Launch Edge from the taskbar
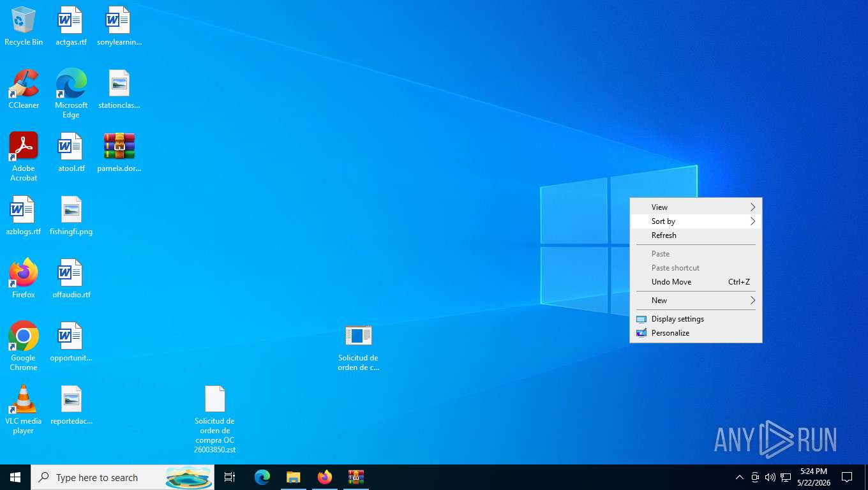This screenshot has height=490, width=868. tap(262, 477)
